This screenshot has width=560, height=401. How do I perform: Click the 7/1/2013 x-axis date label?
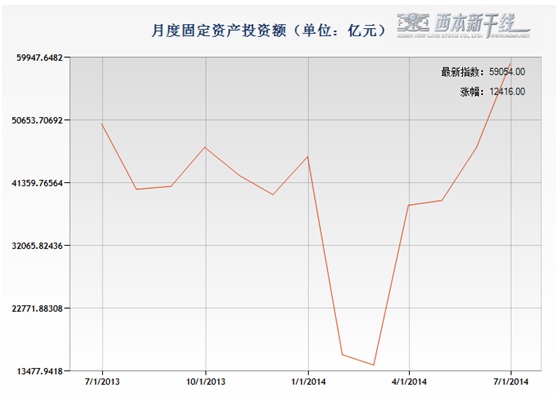[x=102, y=382]
